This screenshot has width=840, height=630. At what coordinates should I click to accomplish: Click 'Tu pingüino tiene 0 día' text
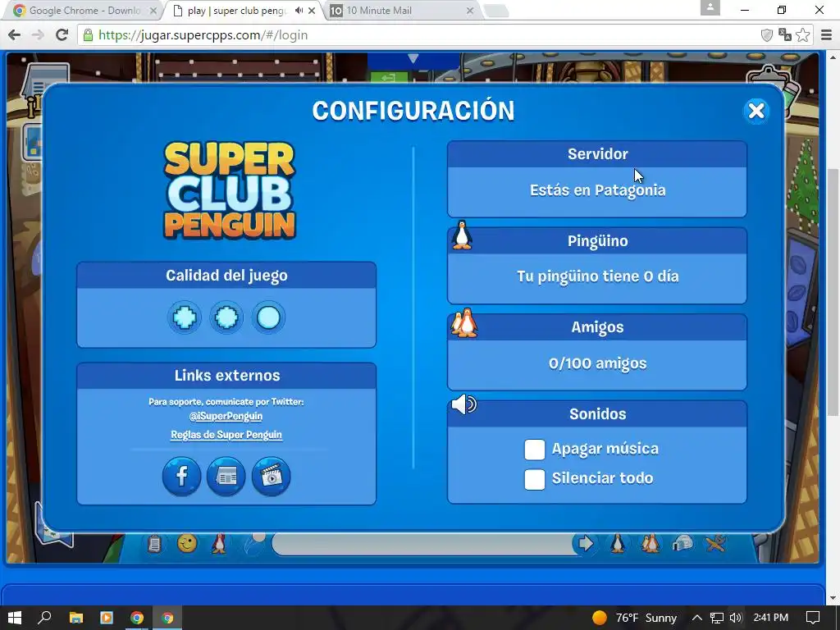click(597, 276)
